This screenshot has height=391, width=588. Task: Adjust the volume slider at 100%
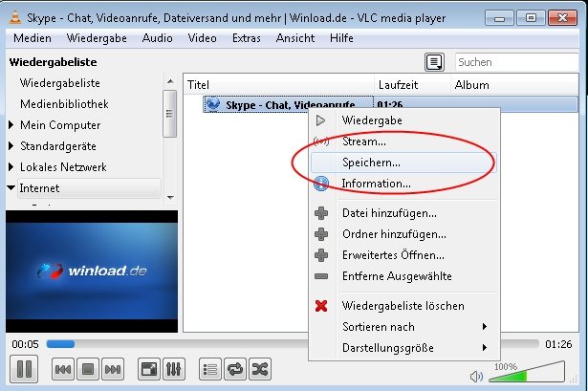pos(527,372)
